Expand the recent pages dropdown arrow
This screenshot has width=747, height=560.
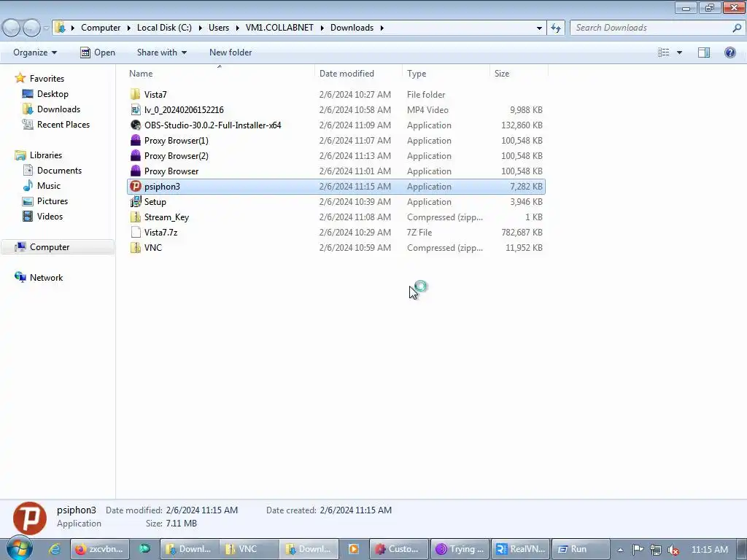[46, 28]
